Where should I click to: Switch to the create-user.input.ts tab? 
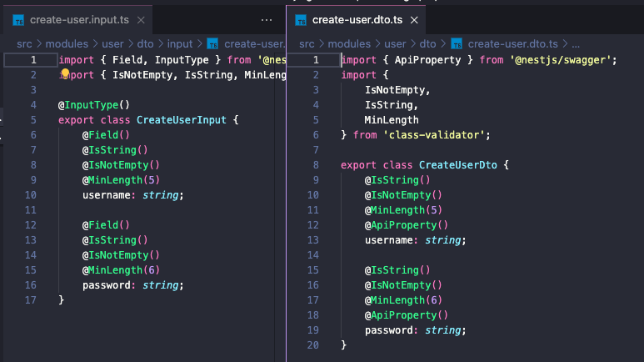pyautogui.click(x=78, y=20)
